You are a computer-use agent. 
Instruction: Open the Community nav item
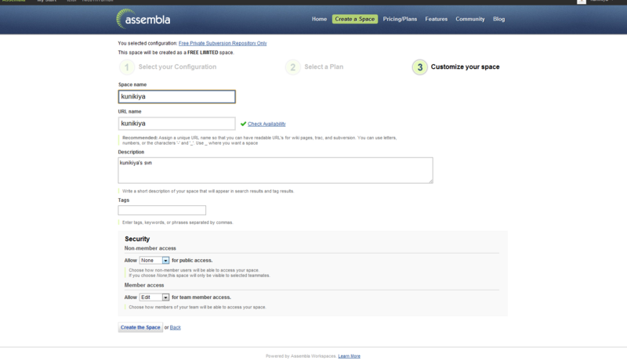coord(469,19)
